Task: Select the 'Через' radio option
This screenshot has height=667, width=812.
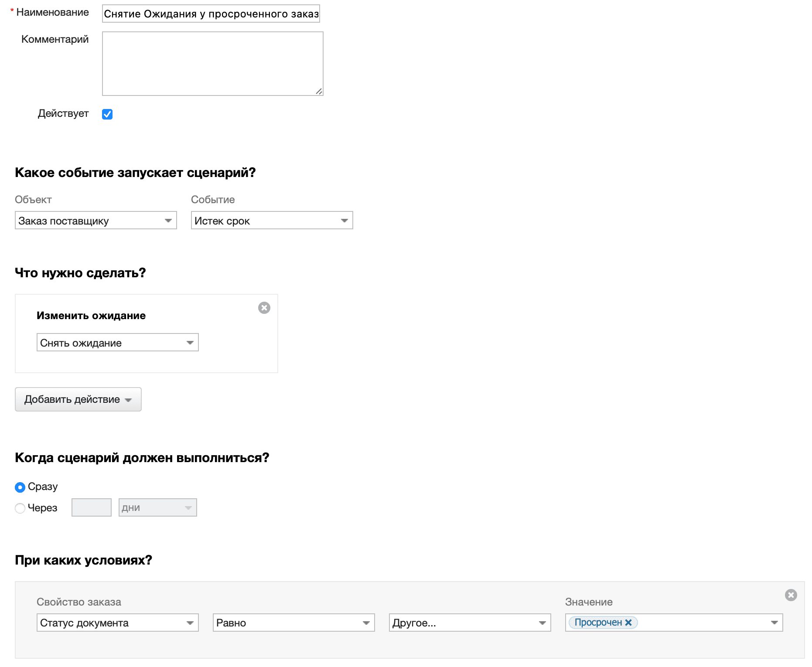Action: point(20,508)
